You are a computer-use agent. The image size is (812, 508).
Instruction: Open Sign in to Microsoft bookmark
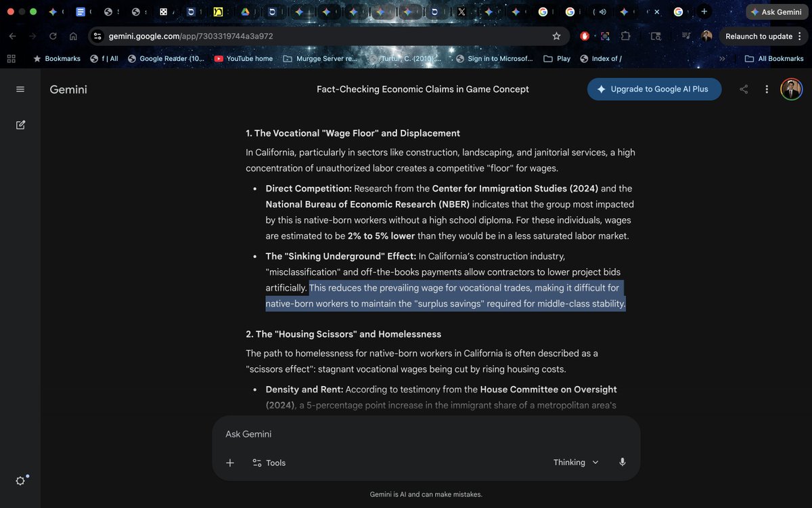tap(495, 59)
